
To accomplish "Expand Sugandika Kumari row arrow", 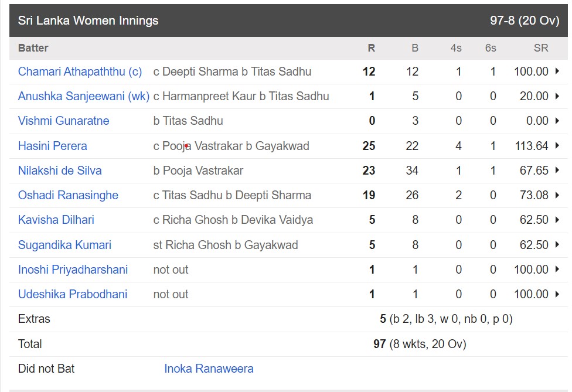I will tap(557, 244).
